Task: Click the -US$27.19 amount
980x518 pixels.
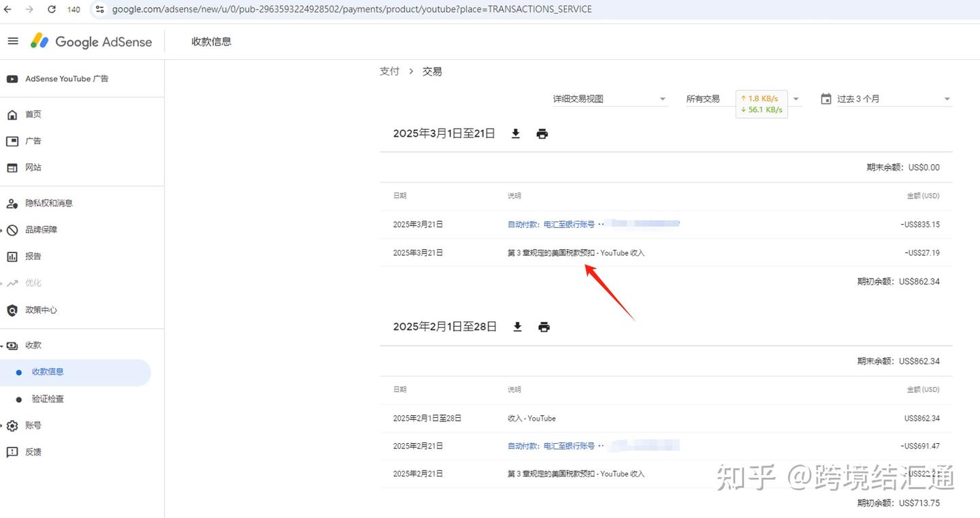Action: tap(922, 253)
